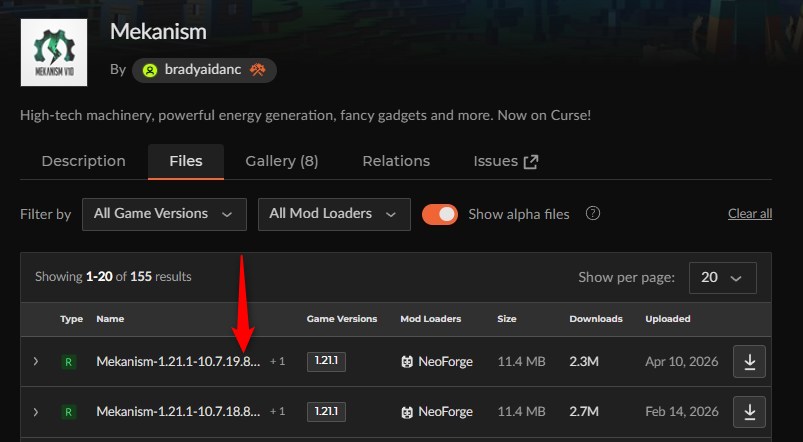Click the Mekanism mod logo thumbnail
803x442 pixels.
pyautogui.click(x=54, y=52)
